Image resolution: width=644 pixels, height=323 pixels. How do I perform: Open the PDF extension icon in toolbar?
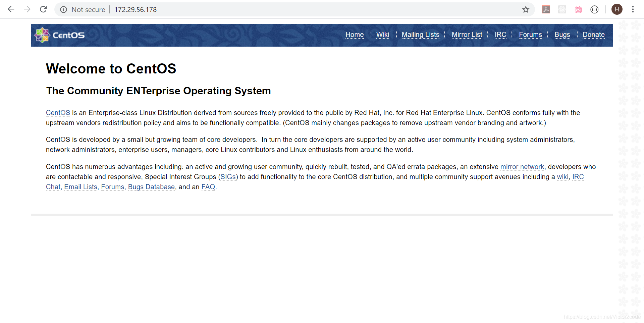pyautogui.click(x=546, y=9)
